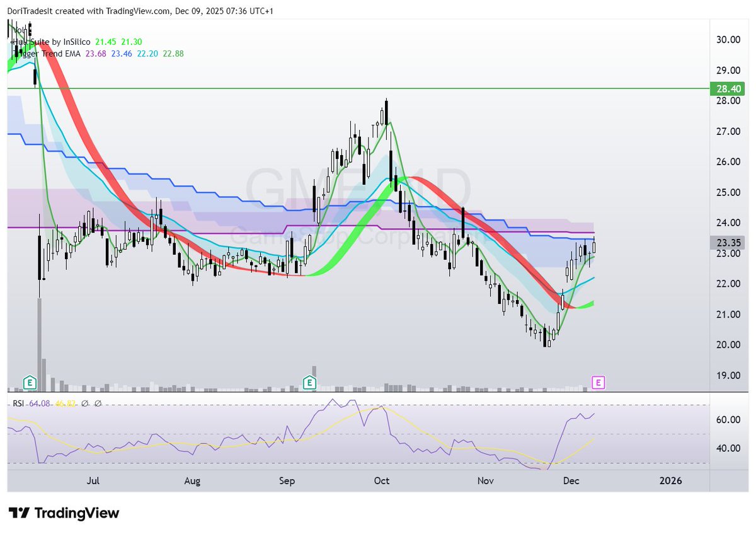Click the green earnings E icon near July

point(29,383)
